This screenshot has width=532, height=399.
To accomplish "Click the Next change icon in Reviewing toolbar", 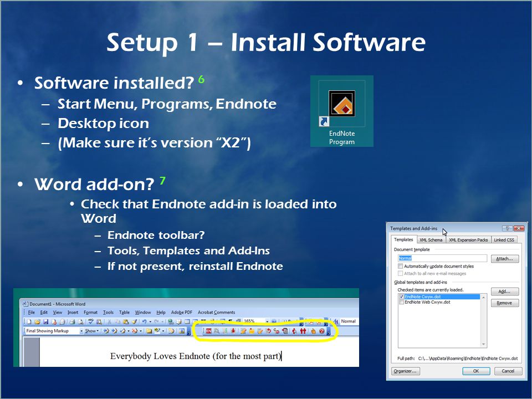I will (115, 331).
